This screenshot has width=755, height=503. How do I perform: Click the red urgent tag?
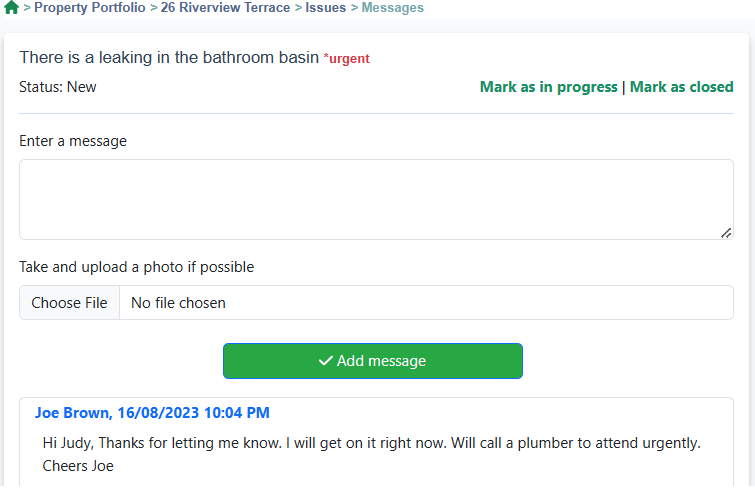pyautogui.click(x=347, y=59)
